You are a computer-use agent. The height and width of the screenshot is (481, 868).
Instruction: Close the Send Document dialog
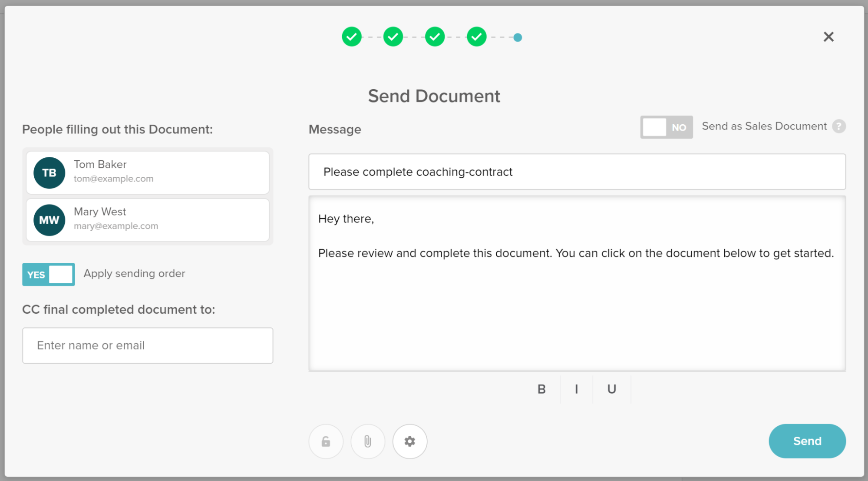point(828,36)
